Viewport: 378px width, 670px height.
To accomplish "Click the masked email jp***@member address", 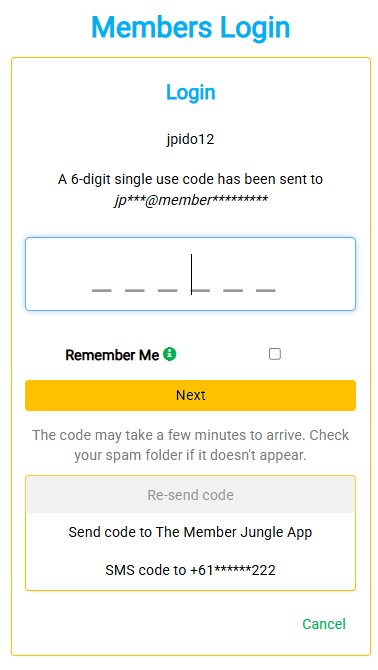I will click(190, 200).
